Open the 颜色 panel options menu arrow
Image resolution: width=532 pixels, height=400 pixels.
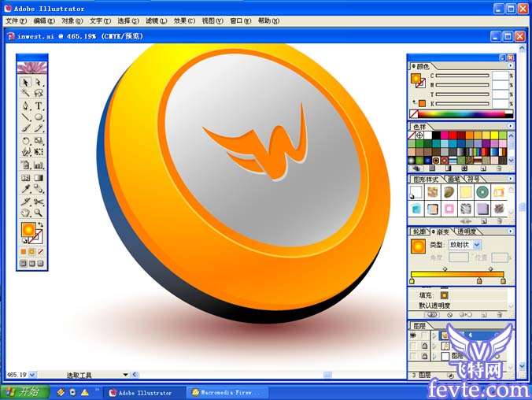point(510,66)
